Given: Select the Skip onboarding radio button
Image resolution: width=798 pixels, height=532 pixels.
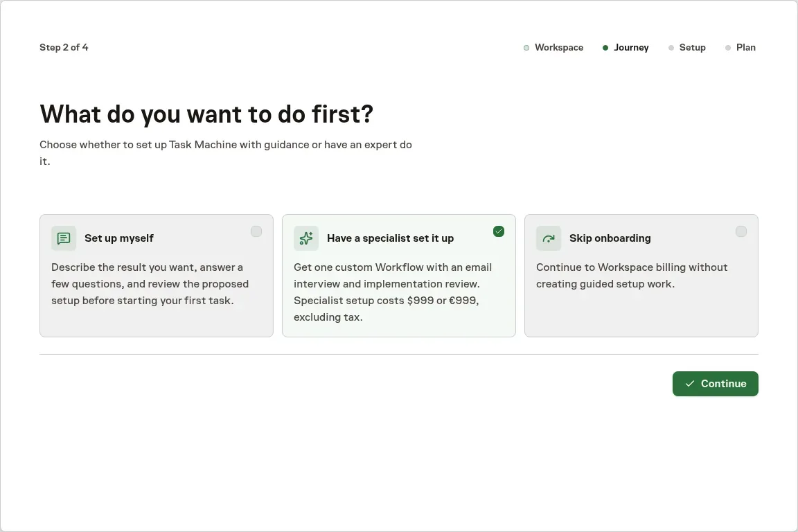Looking at the screenshot, I should (x=741, y=231).
